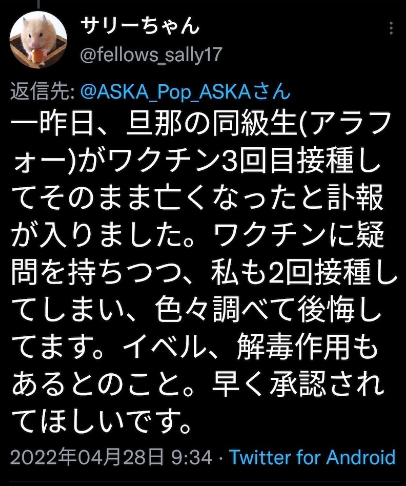Open サリーちゃん display name profile
Screen dimensions: 406x486
click(x=140, y=26)
